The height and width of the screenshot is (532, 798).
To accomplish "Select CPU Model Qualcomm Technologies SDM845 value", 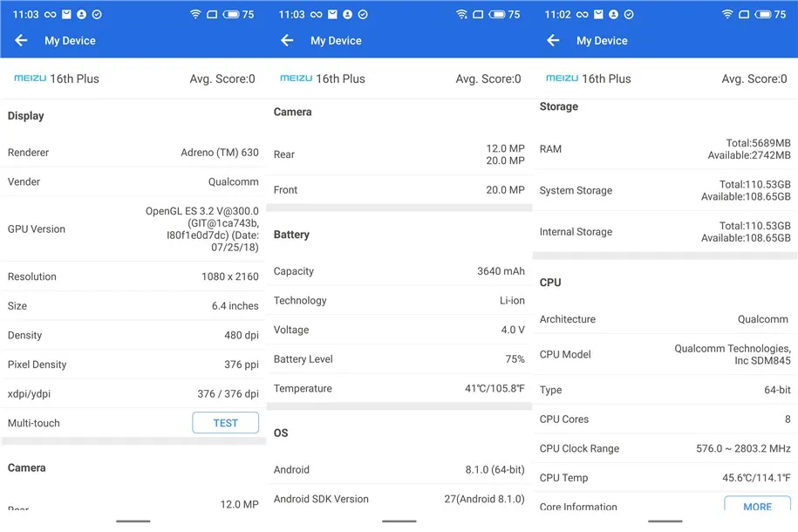I will click(733, 354).
